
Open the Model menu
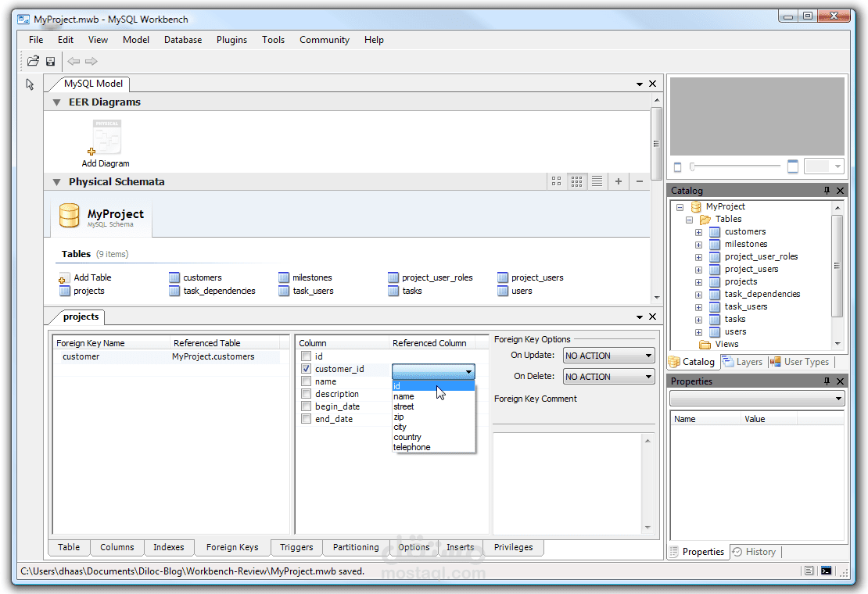click(136, 40)
